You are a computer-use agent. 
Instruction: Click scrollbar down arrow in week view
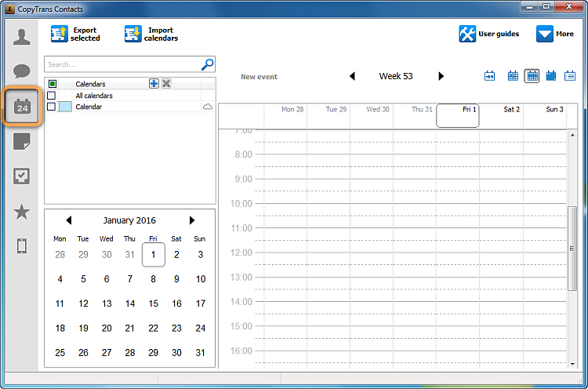[x=572, y=364]
